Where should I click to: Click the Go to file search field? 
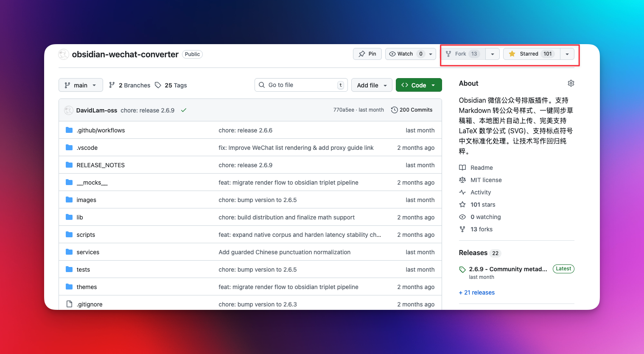click(301, 85)
